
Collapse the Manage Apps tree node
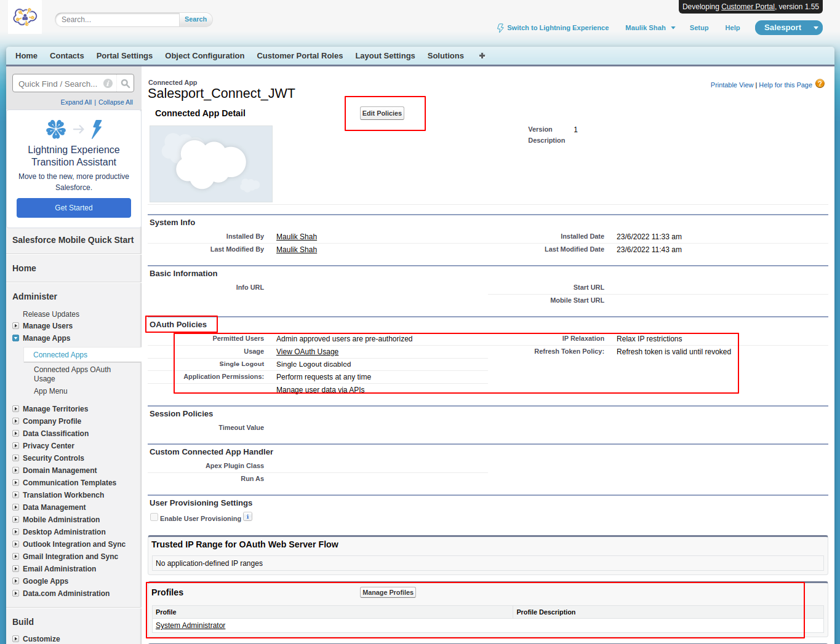coord(16,338)
